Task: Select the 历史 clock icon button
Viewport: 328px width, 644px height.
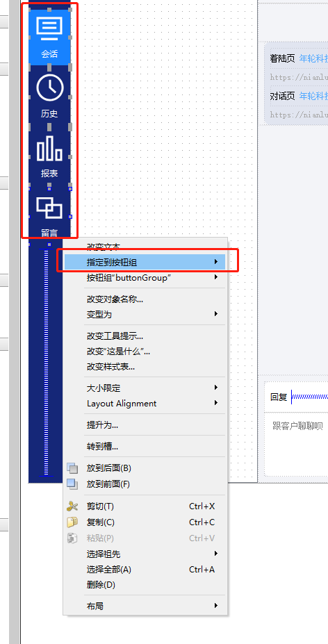Action: click(49, 95)
